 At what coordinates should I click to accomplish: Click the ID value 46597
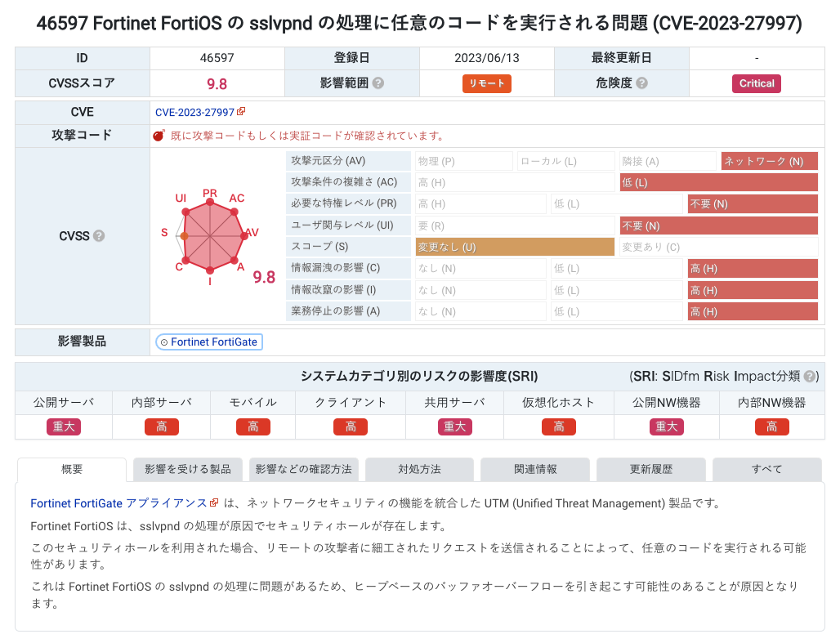pyautogui.click(x=217, y=58)
